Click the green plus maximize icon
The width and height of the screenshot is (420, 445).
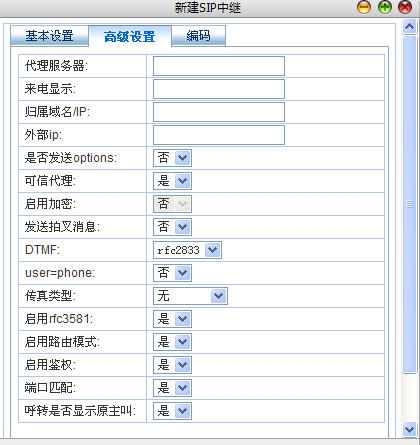pyautogui.click(x=385, y=7)
